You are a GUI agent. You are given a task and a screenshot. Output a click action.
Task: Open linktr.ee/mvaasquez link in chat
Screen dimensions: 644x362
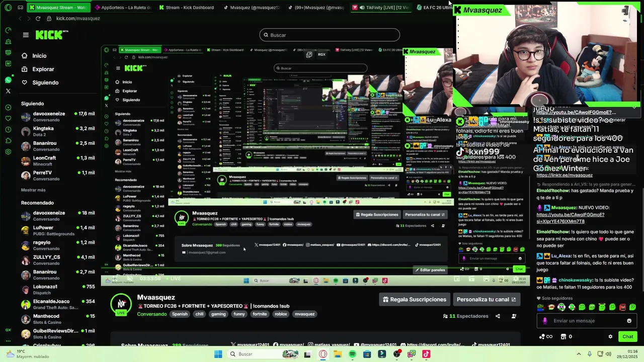click(x=564, y=175)
